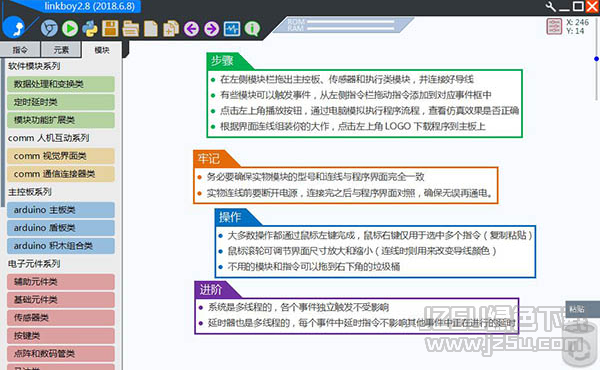Click the purple forward arrow icon
The image size is (601, 370).
pos(211,29)
